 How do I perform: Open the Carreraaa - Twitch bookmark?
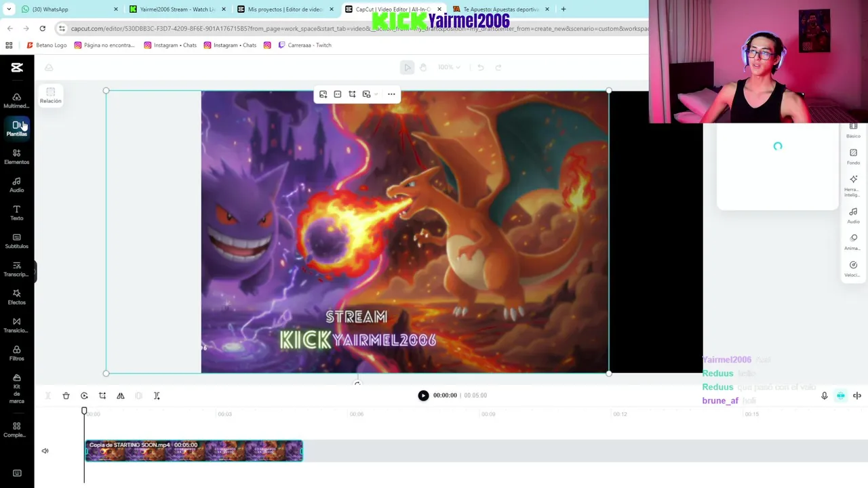(304, 45)
